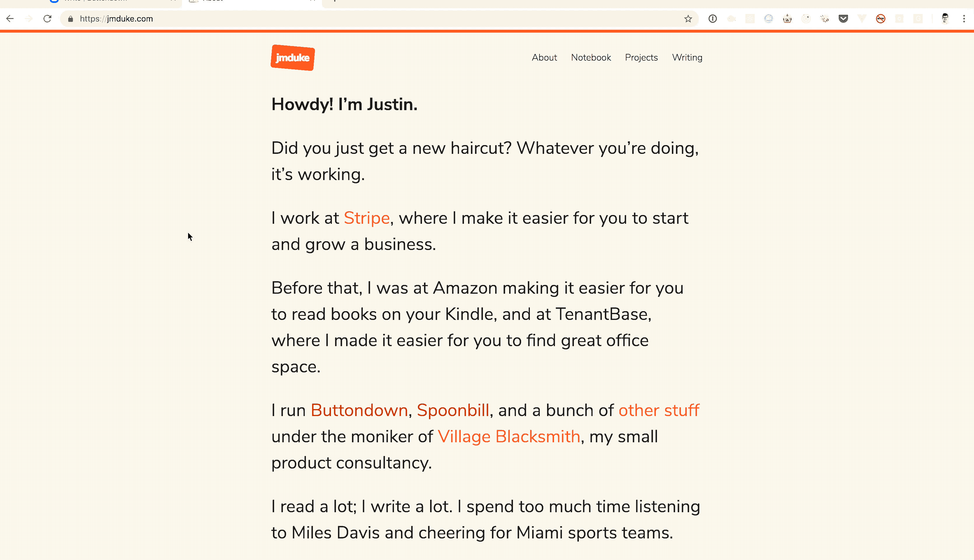Click the orange jmduke logo

click(x=292, y=58)
